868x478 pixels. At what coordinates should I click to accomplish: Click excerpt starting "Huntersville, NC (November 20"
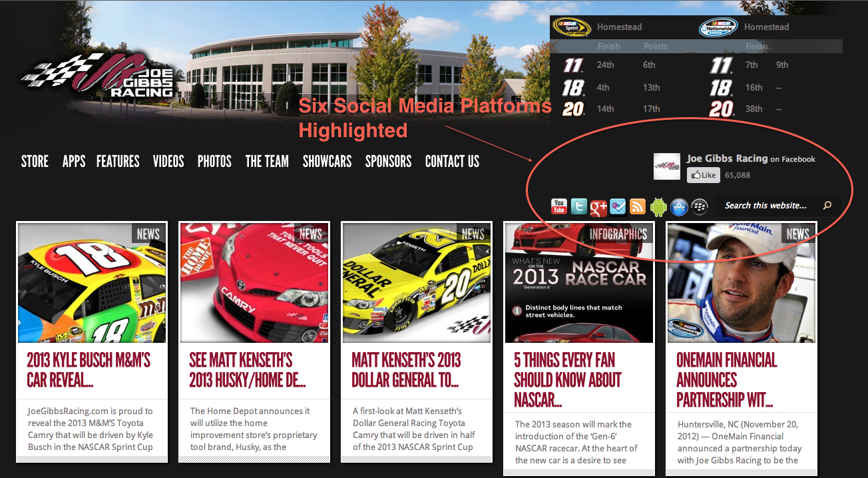point(740,442)
